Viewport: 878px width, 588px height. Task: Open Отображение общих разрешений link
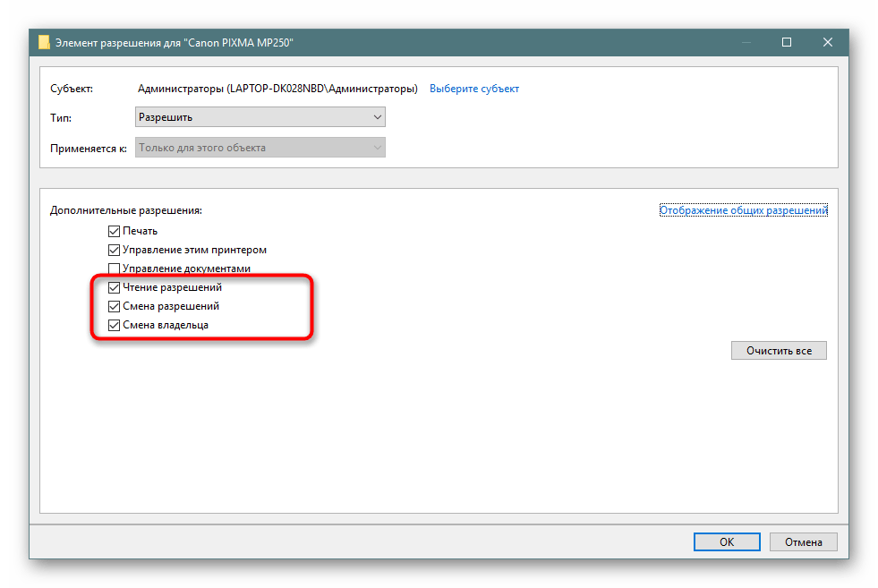(743, 211)
